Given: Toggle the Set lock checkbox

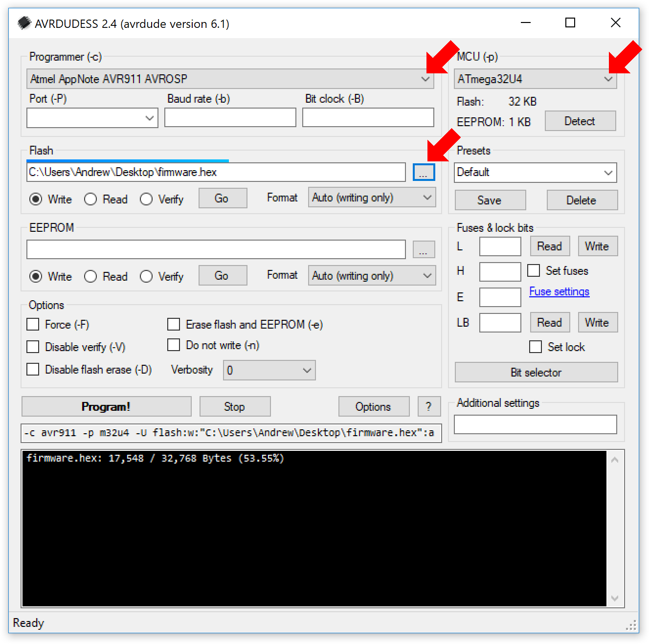Looking at the screenshot, I should [536, 347].
